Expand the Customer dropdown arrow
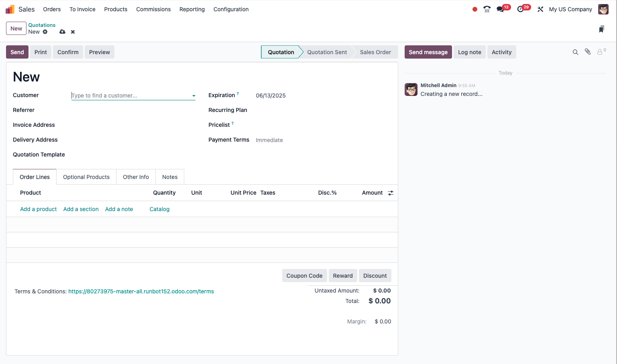This screenshot has width=617, height=364. 193,96
